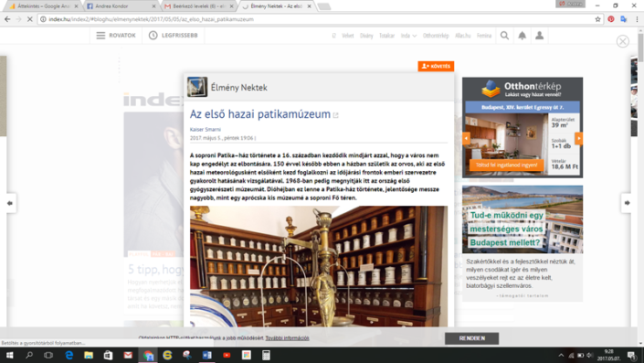Image resolution: width=644 pixels, height=363 pixels.
Task: Go to the previous article with the left arrow
Action: tap(9, 203)
